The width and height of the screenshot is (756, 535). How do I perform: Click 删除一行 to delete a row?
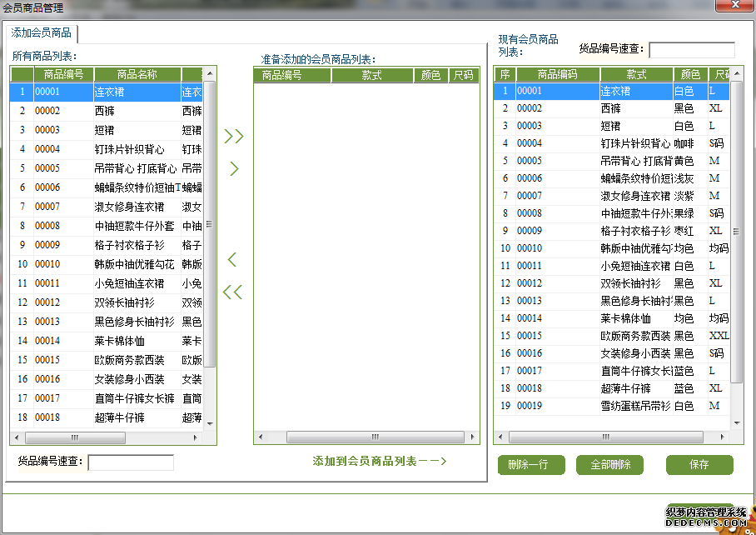tap(530, 465)
